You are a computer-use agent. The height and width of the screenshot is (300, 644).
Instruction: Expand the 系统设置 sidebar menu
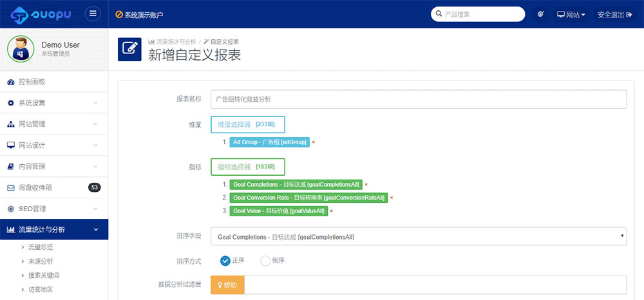click(54, 103)
